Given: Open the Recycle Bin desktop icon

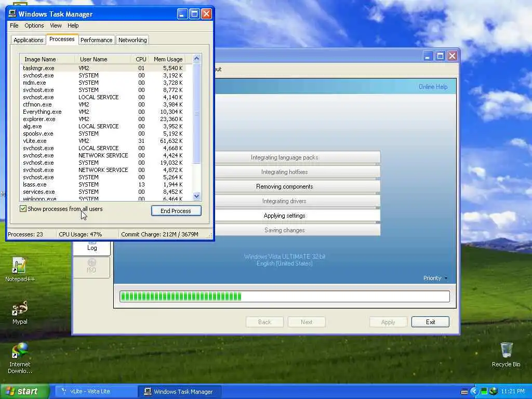Looking at the screenshot, I should 506,355.
